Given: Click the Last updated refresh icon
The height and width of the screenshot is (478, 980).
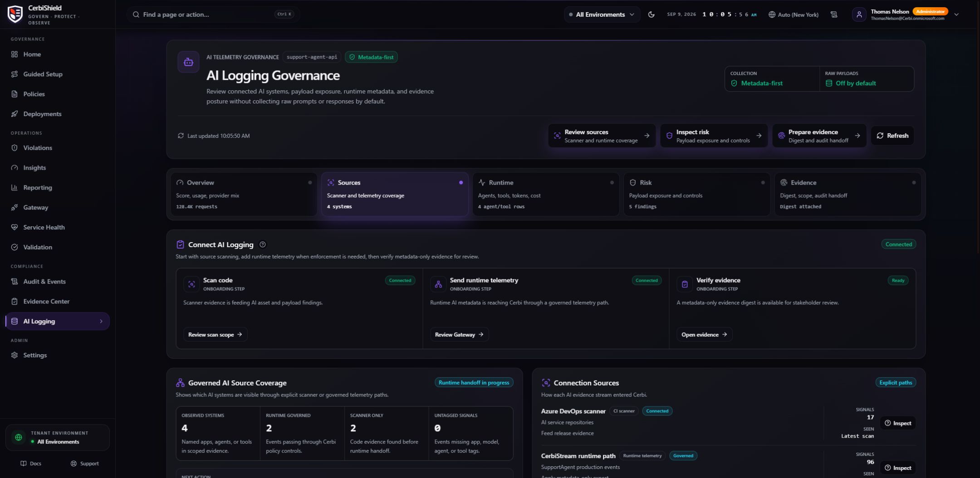Looking at the screenshot, I should 181,136.
